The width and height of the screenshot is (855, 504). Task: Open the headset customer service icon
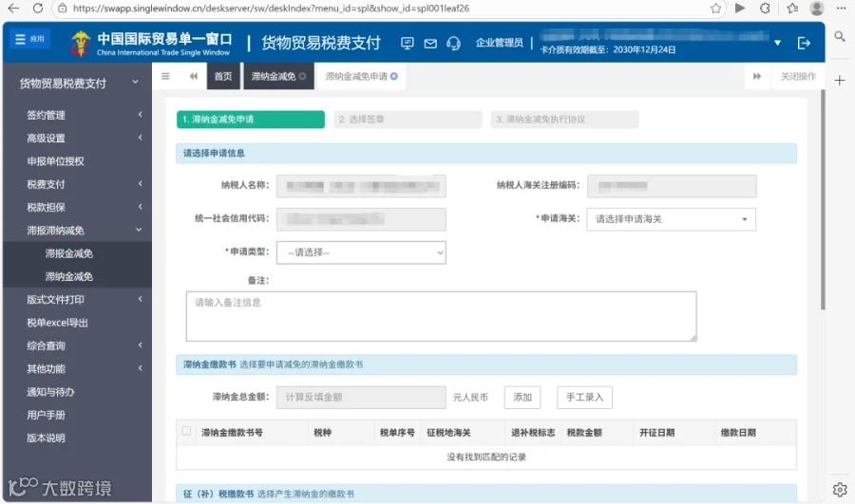coord(454,43)
